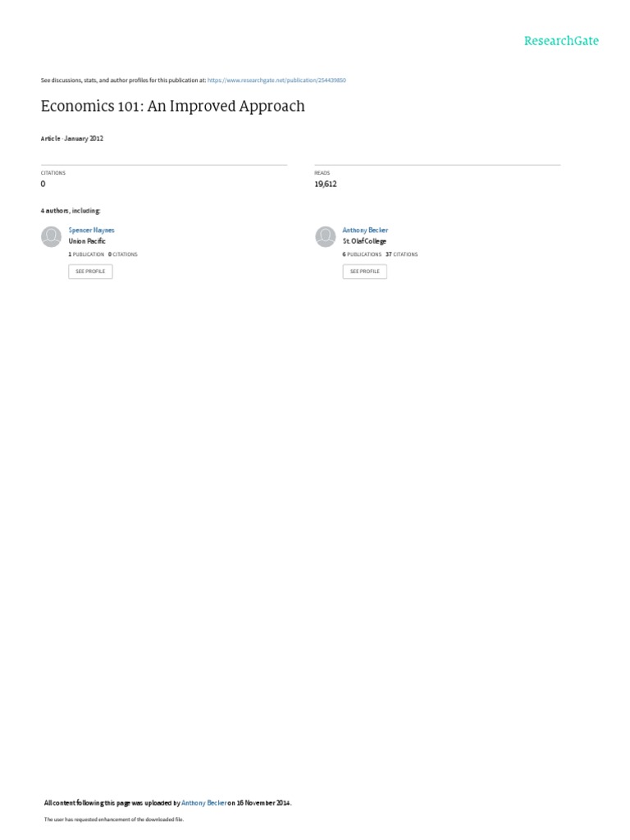Click Spencer Haynes' profile avatar icon
Image resolution: width=630 pixels, height=840 pixels.
52,236
